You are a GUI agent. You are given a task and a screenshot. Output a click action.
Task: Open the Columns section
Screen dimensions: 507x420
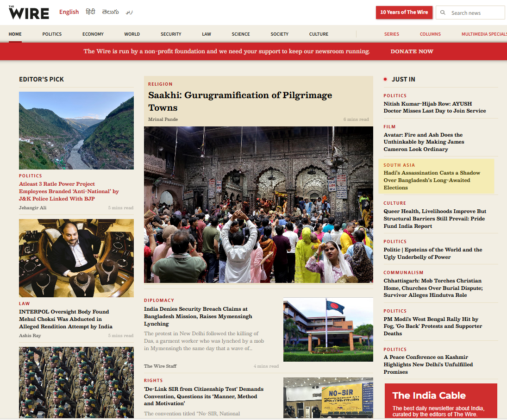click(430, 34)
